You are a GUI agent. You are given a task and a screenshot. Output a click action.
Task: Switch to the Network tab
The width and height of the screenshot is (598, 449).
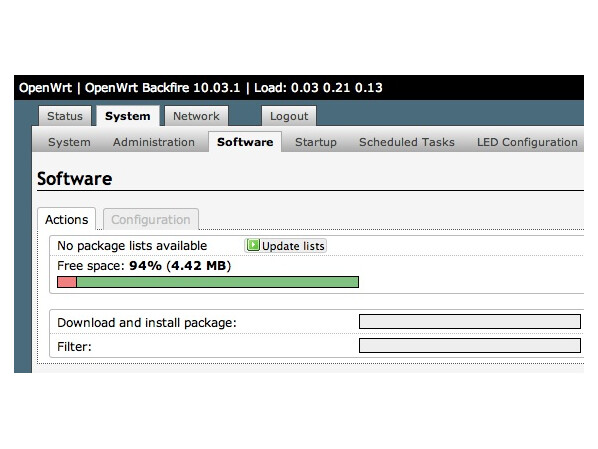pos(196,116)
